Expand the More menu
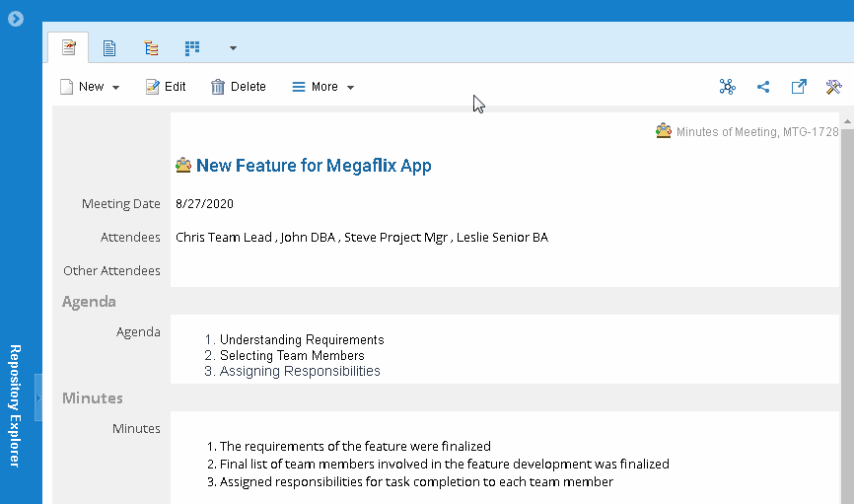Viewport: 854px width, 504px height. [322, 87]
